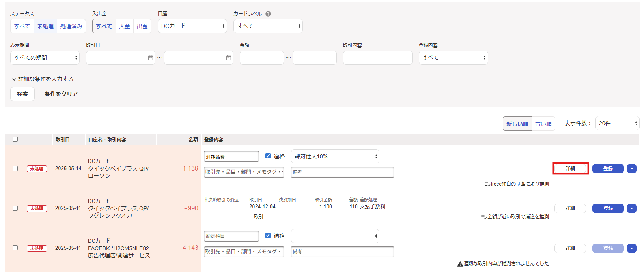Toggle the select-all checkbox in table header
This screenshot has width=644, height=272.
point(15,139)
